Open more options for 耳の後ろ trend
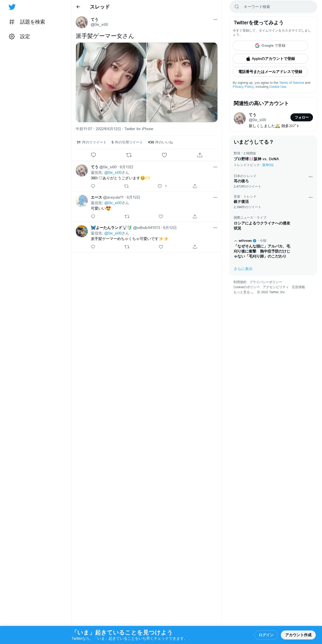Viewport: 322px width, 644px height. (310, 177)
